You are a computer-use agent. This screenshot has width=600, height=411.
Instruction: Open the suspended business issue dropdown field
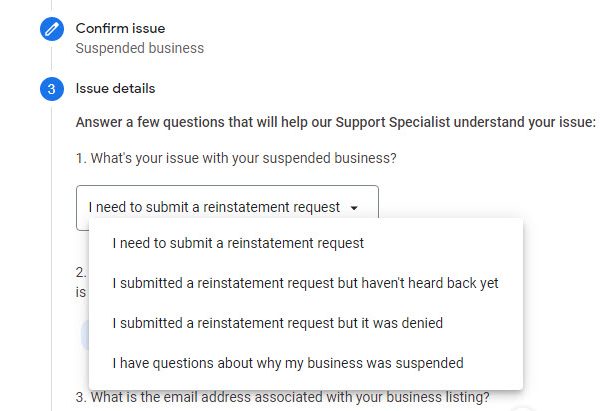tap(227, 208)
